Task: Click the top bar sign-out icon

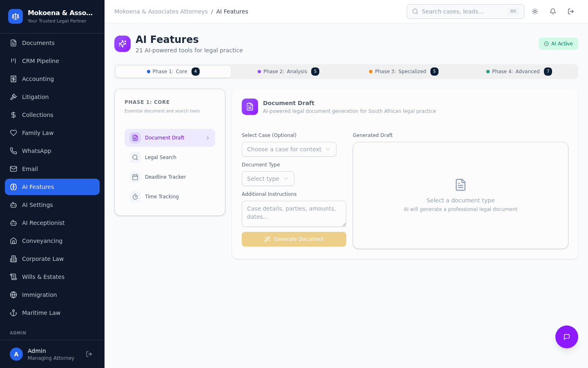Action: pos(571,11)
